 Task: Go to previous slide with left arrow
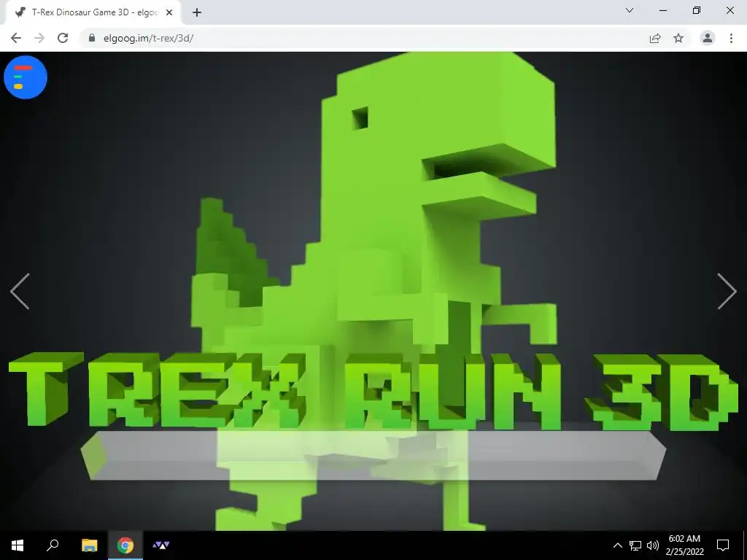click(20, 291)
